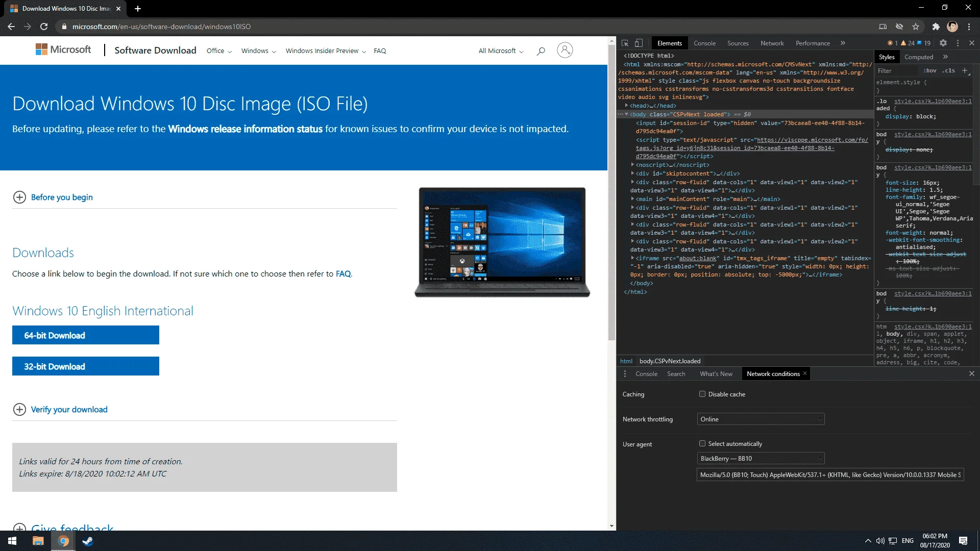980x551 pixels.
Task: Open FAQ in the top navigation
Action: point(380,51)
